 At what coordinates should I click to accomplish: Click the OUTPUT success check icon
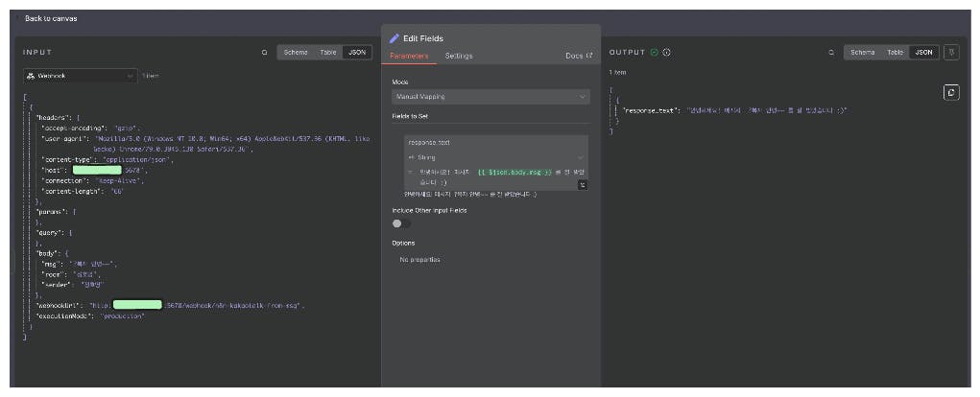pyautogui.click(x=655, y=53)
